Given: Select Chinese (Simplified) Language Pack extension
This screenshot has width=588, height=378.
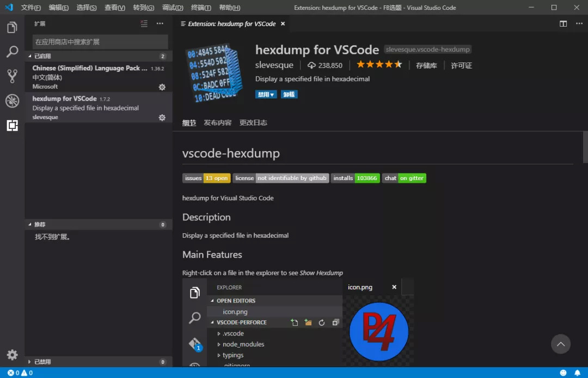Looking at the screenshot, I should tap(98, 77).
